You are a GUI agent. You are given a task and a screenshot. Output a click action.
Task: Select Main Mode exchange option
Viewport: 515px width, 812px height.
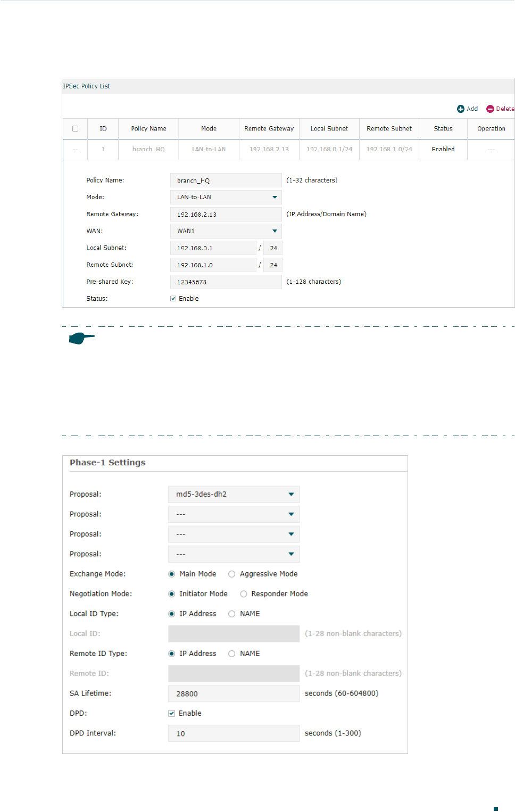point(171,574)
